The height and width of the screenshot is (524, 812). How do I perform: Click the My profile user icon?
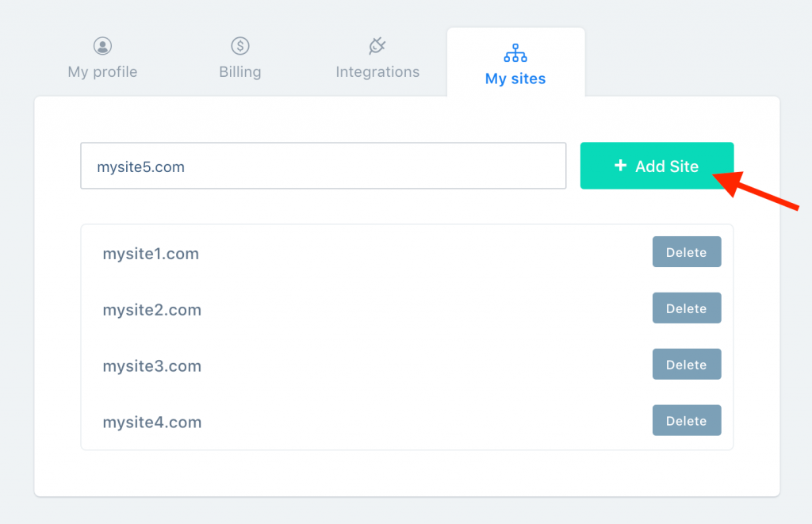tap(102, 45)
